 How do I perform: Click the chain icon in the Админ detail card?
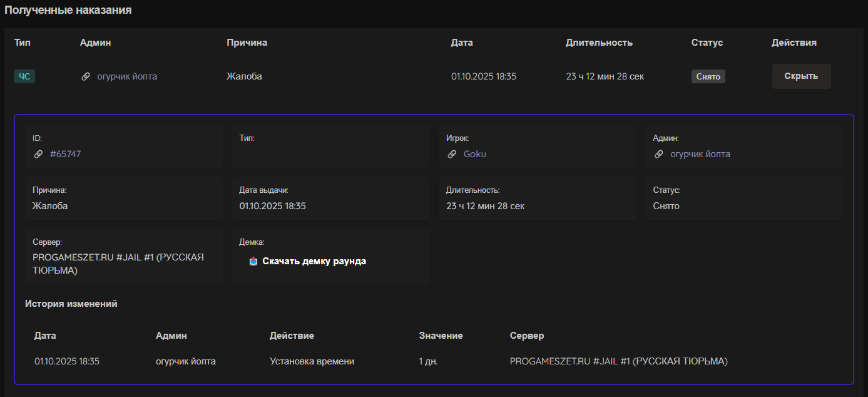658,154
